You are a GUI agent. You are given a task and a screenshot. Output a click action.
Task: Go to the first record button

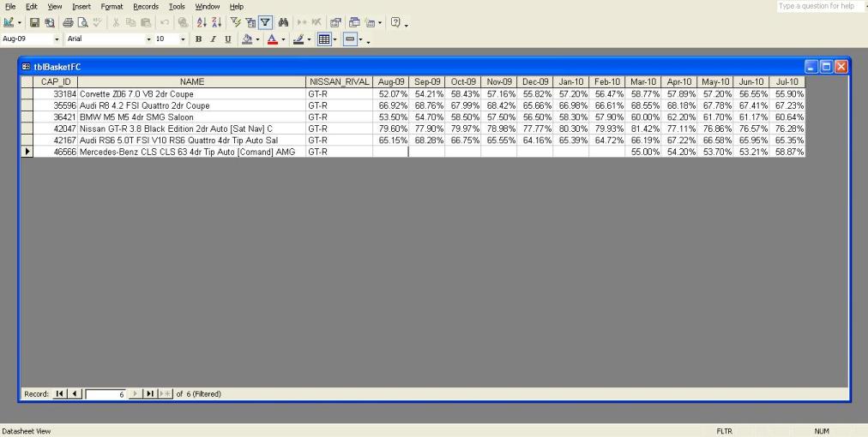60,394
